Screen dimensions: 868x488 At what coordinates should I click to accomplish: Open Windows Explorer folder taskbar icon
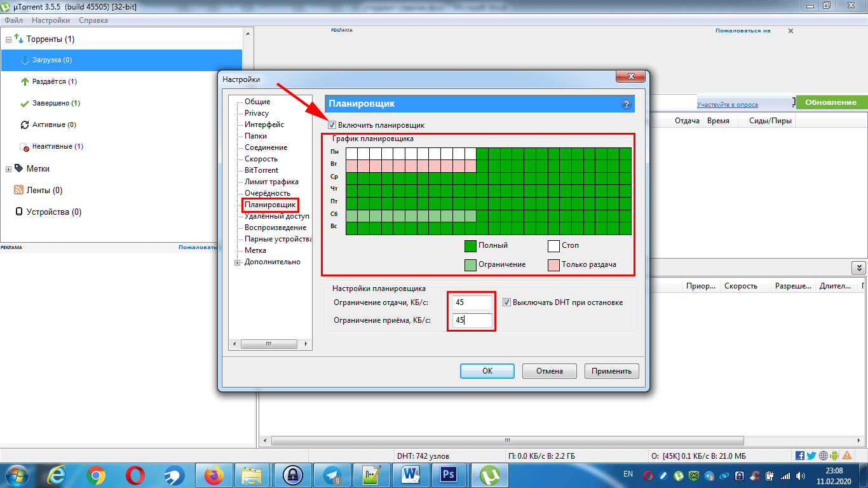coord(253,475)
